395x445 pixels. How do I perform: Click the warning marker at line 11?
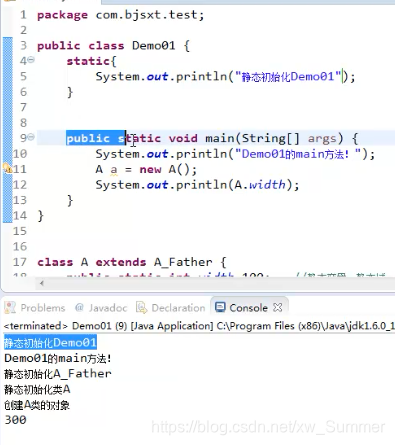coord(7,168)
